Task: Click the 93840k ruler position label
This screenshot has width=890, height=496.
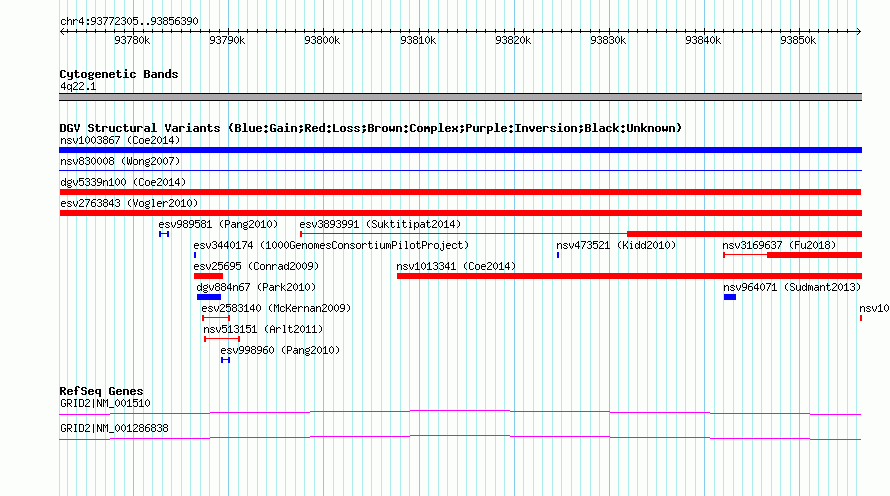Action: 703,40
